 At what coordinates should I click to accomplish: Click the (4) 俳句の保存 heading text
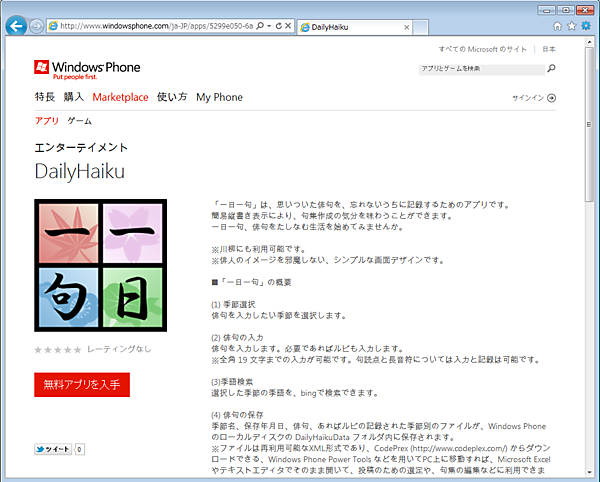pyautogui.click(x=237, y=415)
